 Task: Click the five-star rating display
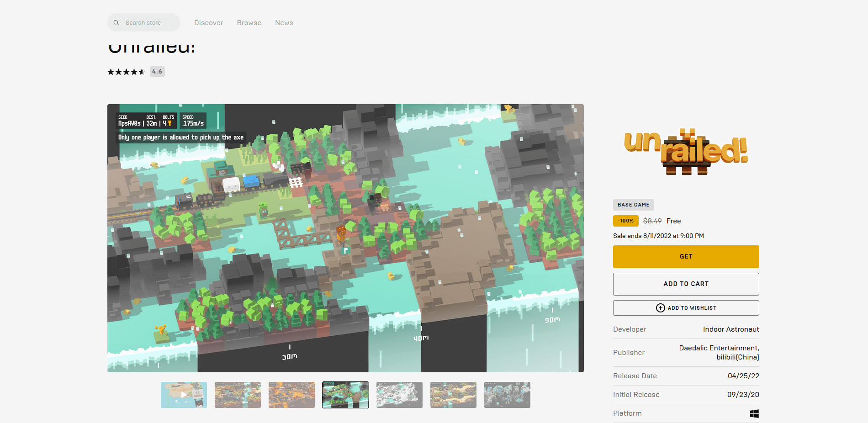[x=126, y=72]
